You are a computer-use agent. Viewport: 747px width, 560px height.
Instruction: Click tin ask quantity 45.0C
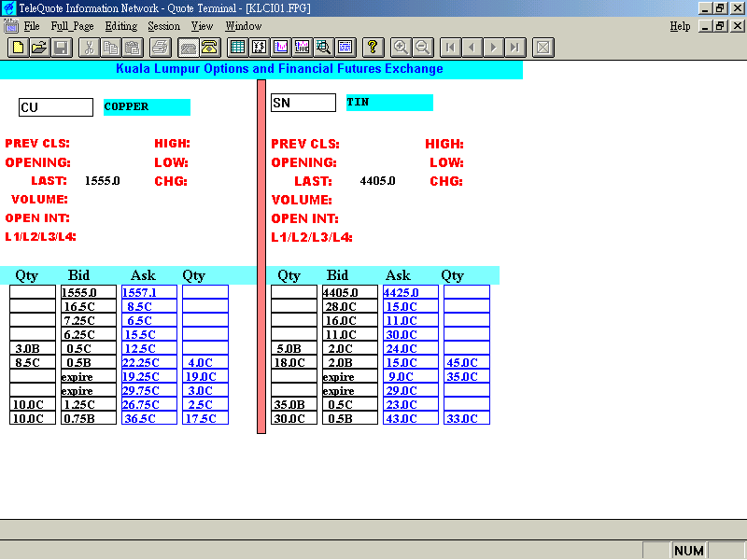[467, 362]
